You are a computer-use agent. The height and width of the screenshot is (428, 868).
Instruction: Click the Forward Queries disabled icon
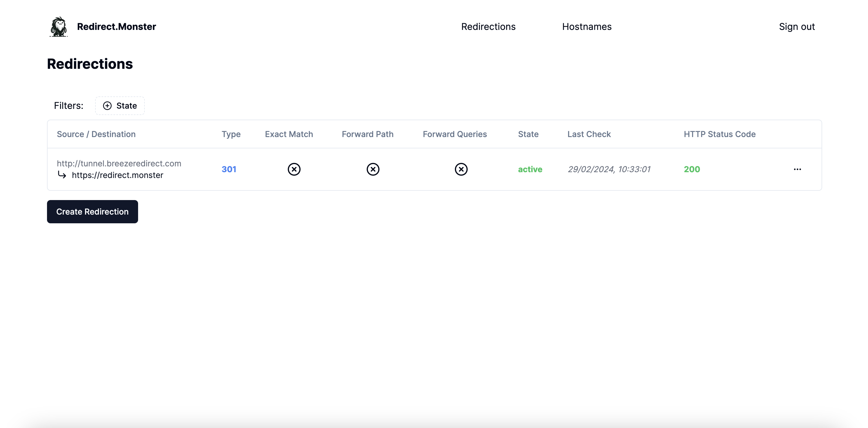[x=461, y=169]
